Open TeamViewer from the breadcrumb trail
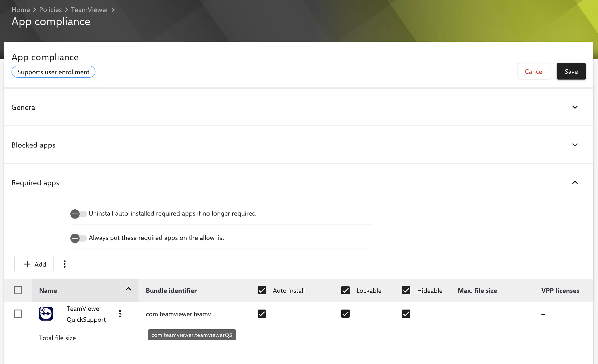 (89, 9)
